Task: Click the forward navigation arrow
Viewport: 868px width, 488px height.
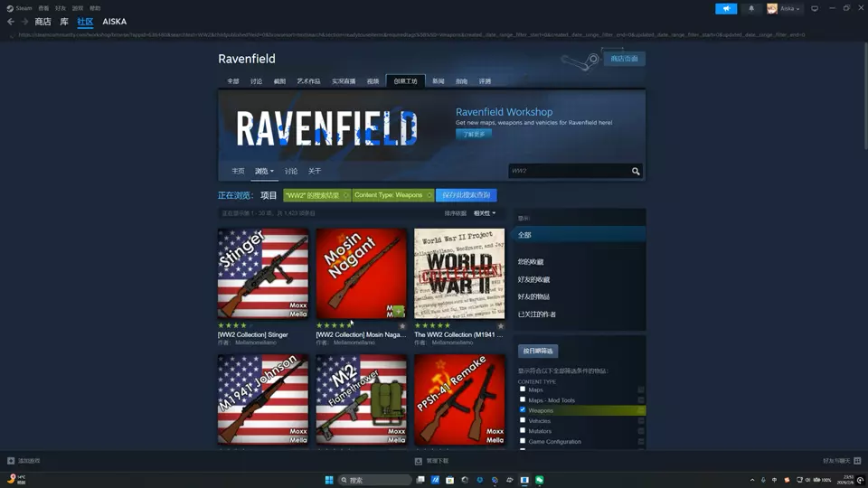Action: [24, 22]
